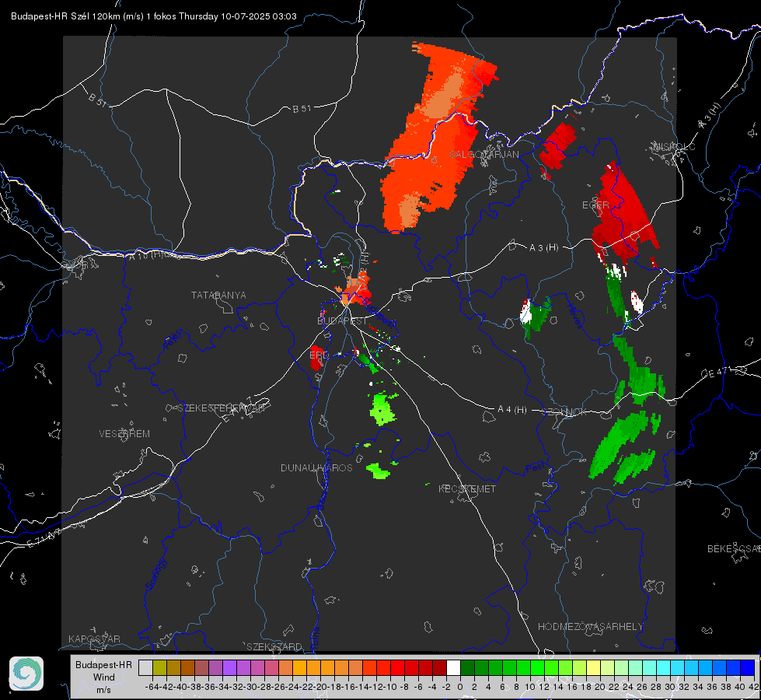761x700 pixels.
Task: Click the light green echo northeast of Dunaújváros
Action: (383, 409)
